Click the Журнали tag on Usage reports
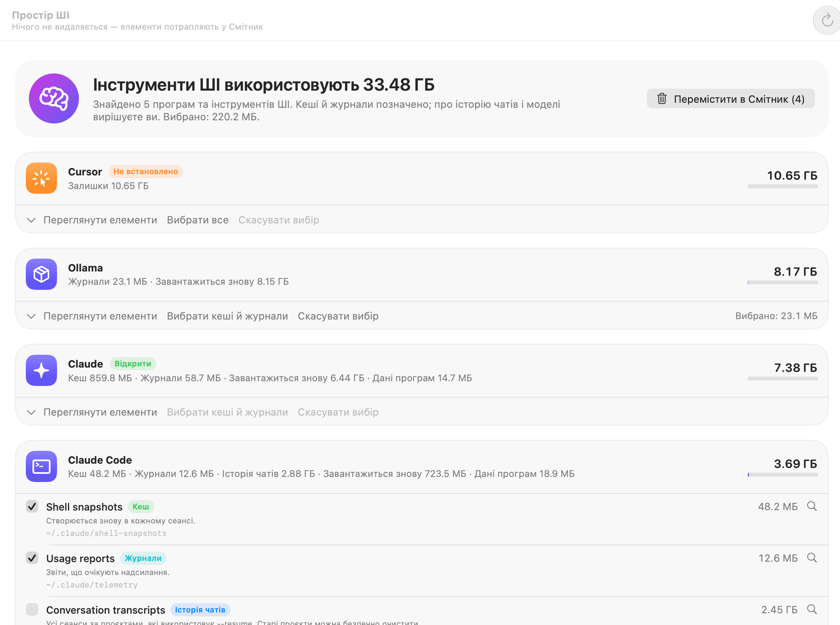 (143, 558)
